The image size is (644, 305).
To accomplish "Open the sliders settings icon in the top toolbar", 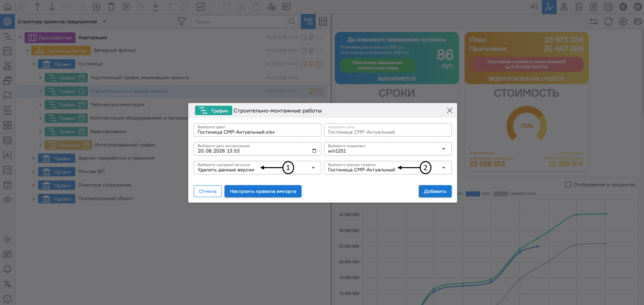I will [x=126, y=7].
